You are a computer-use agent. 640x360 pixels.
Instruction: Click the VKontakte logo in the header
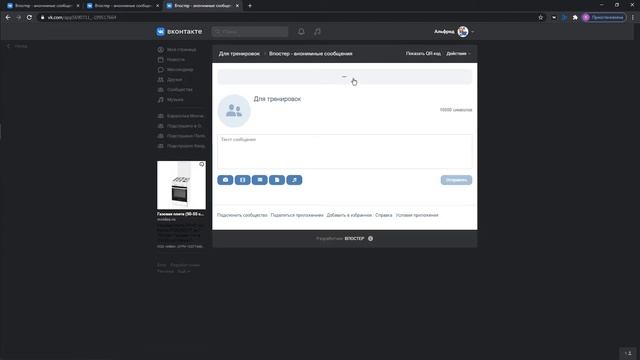[179, 31]
